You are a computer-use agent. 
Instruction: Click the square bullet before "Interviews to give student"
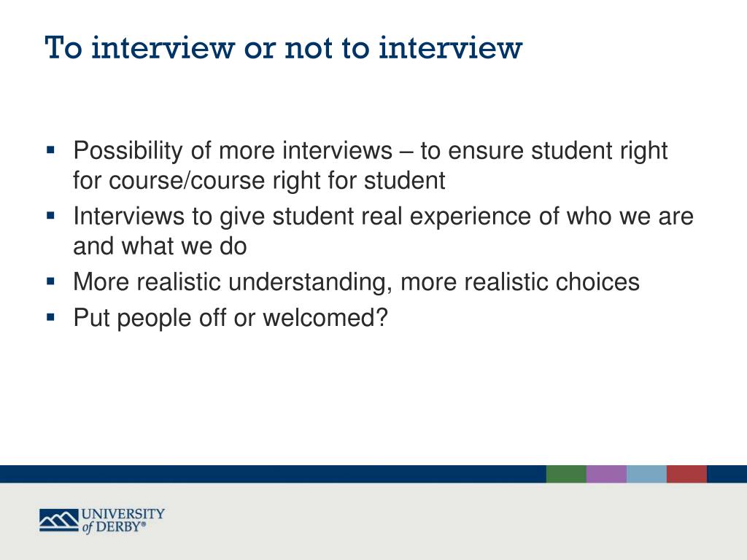[50, 216]
